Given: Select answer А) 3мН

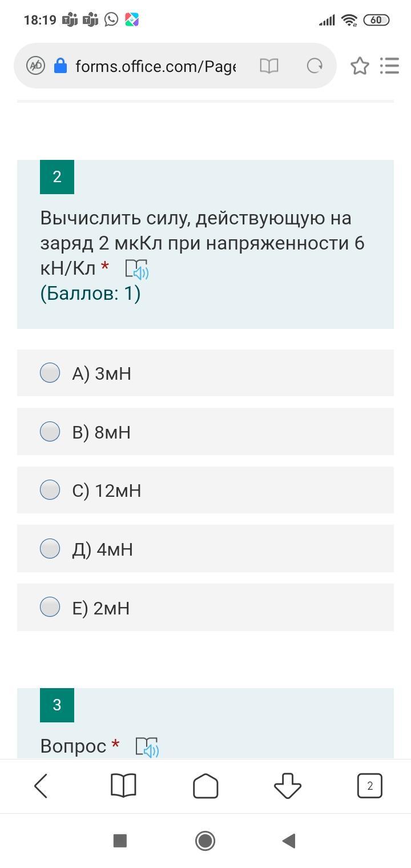Looking at the screenshot, I should pos(50,373).
